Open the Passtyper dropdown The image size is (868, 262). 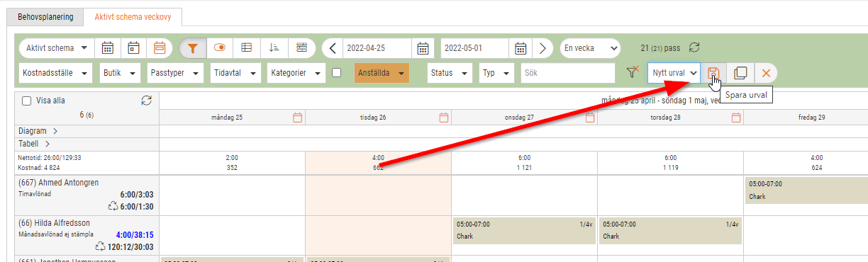[x=176, y=73]
